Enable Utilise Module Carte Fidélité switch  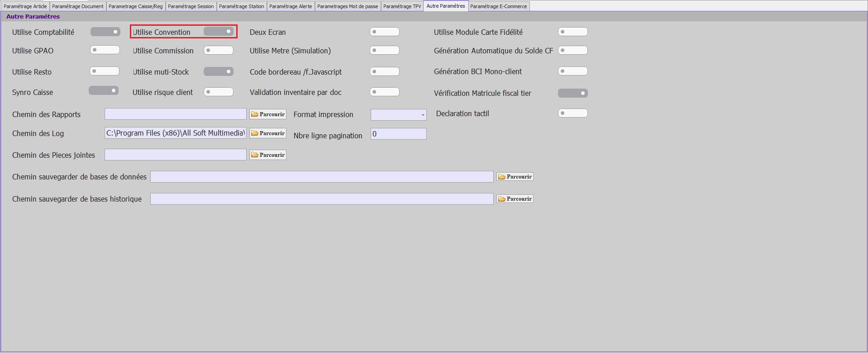(572, 32)
